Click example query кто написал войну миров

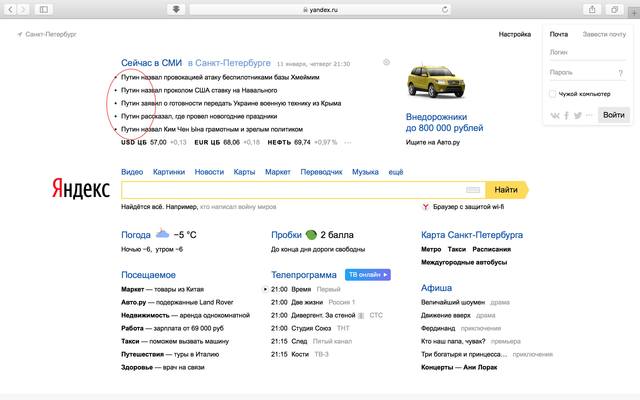238,207
